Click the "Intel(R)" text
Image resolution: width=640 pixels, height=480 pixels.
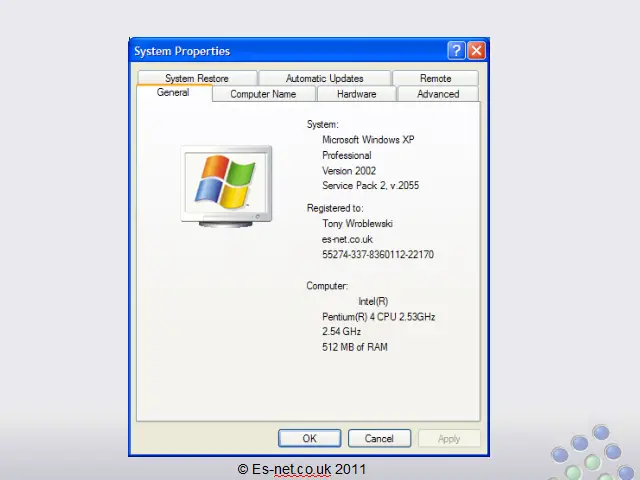[x=373, y=301]
